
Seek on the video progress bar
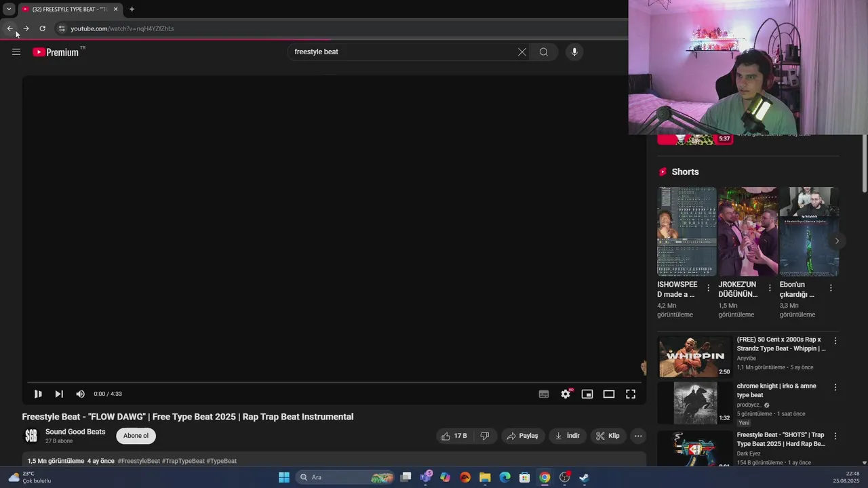[x=334, y=382]
